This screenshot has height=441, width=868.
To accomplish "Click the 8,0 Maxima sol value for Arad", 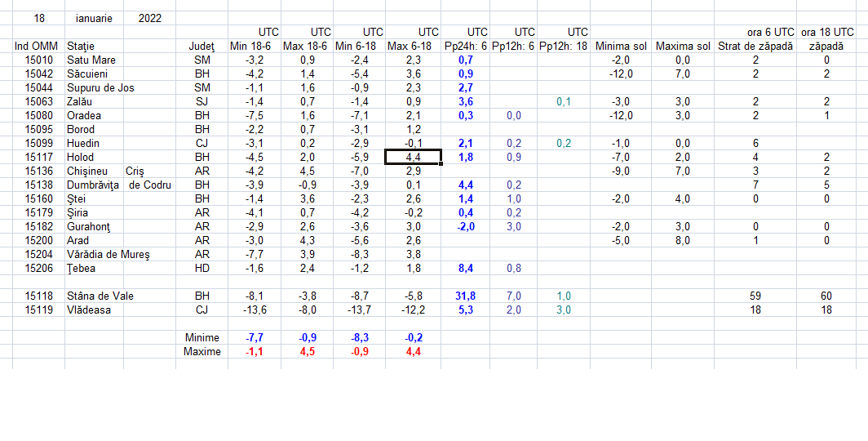I will click(683, 240).
